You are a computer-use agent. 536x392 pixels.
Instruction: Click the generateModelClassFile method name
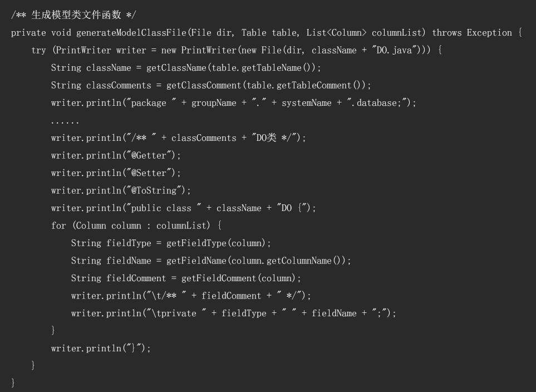point(130,33)
